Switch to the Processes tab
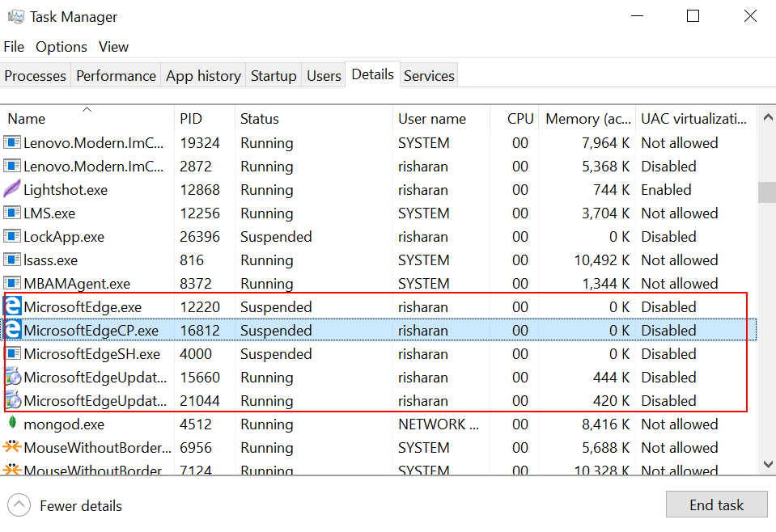 [35, 76]
